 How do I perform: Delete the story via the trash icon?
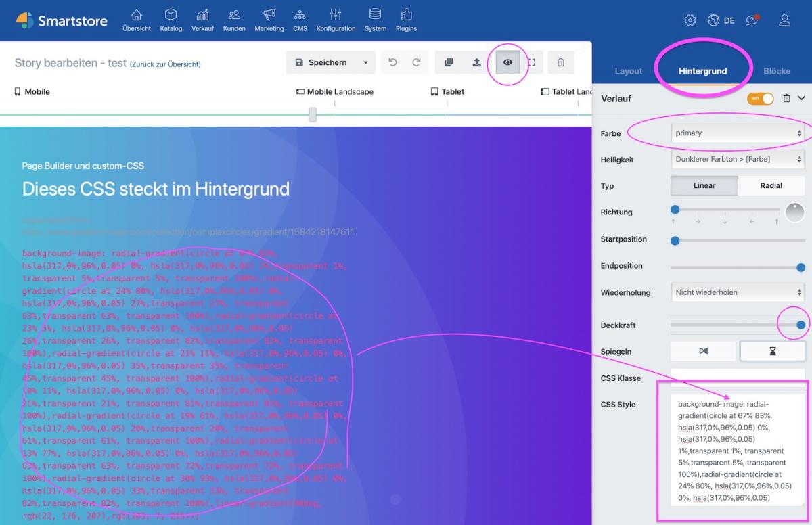click(x=560, y=62)
